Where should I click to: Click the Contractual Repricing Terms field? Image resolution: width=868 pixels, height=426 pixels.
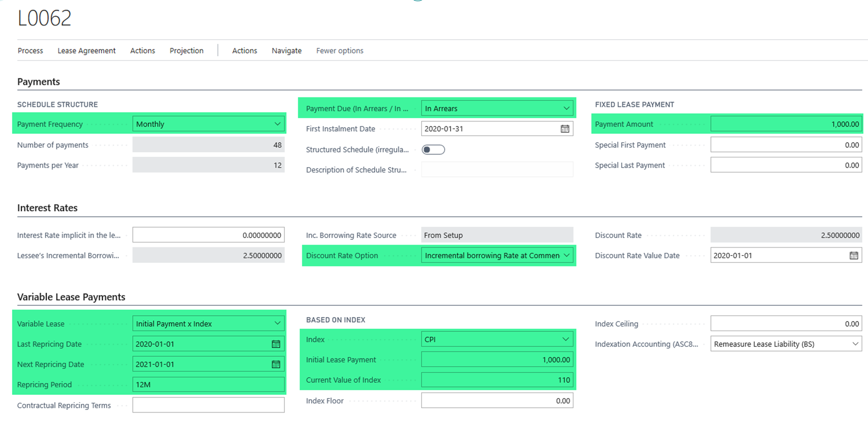pos(209,405)
